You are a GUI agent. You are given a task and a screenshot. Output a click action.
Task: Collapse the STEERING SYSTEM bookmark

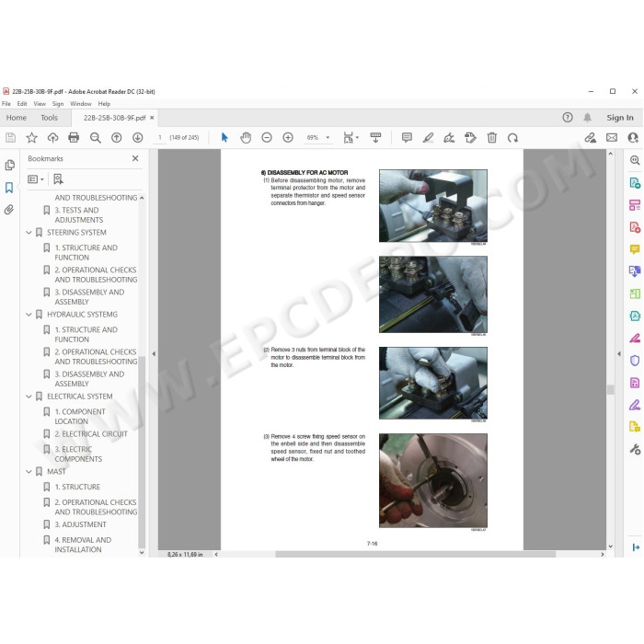point(29,233)
